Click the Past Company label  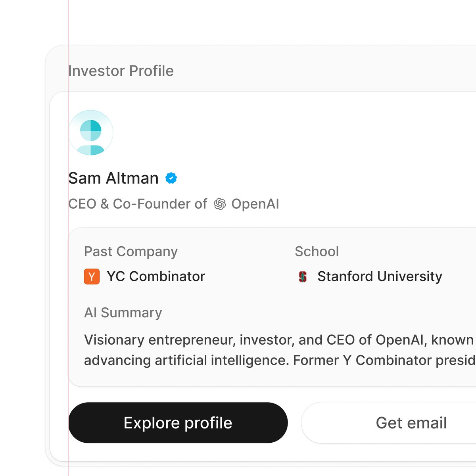coord(131,251)
